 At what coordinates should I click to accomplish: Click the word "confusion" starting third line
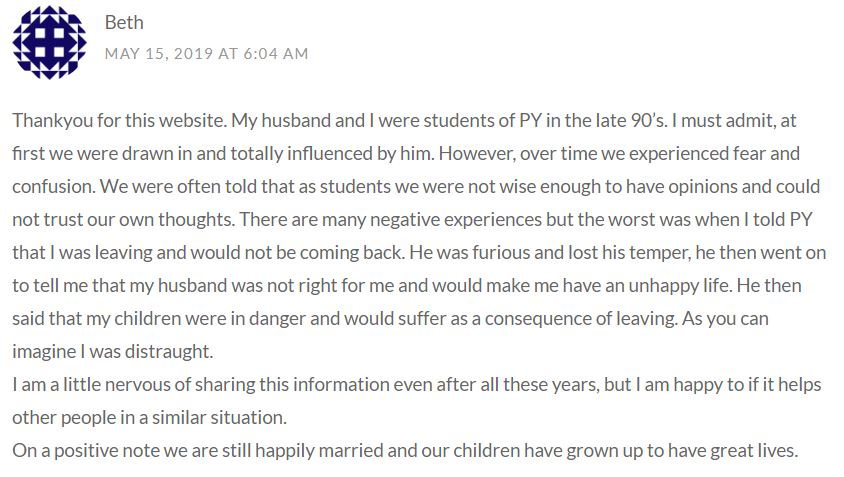[49, 187]
